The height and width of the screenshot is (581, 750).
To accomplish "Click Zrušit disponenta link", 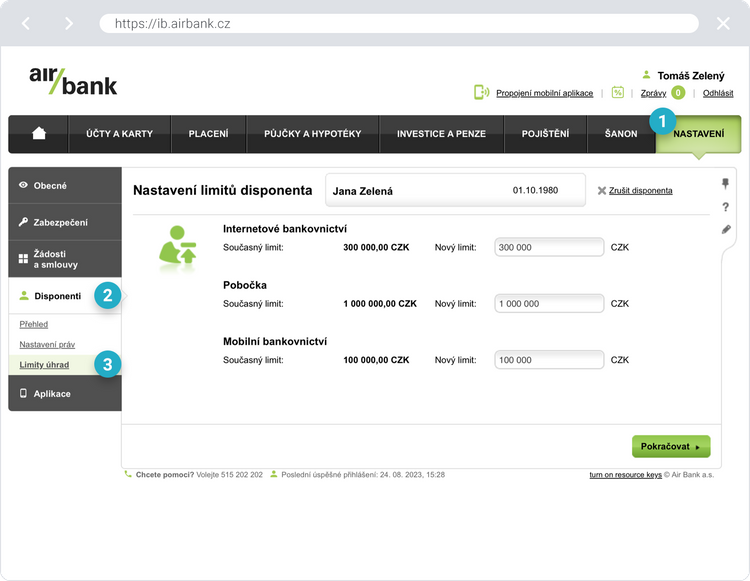I will [x=640, y=190].
